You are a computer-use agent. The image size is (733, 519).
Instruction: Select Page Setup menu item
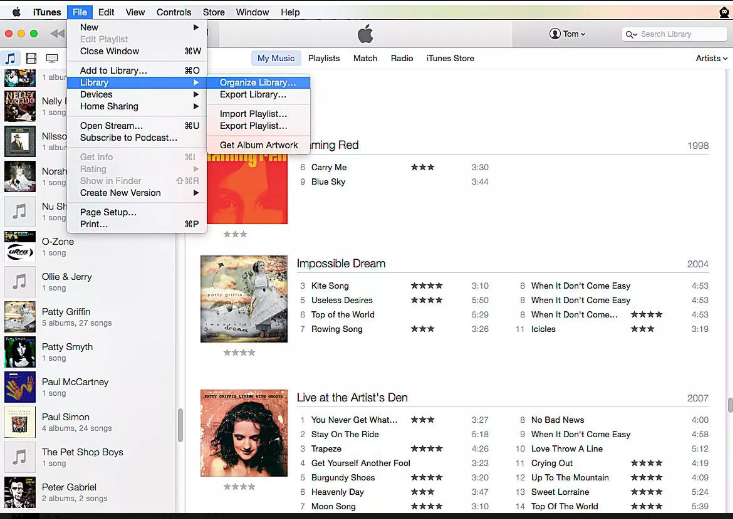point(139,212)
